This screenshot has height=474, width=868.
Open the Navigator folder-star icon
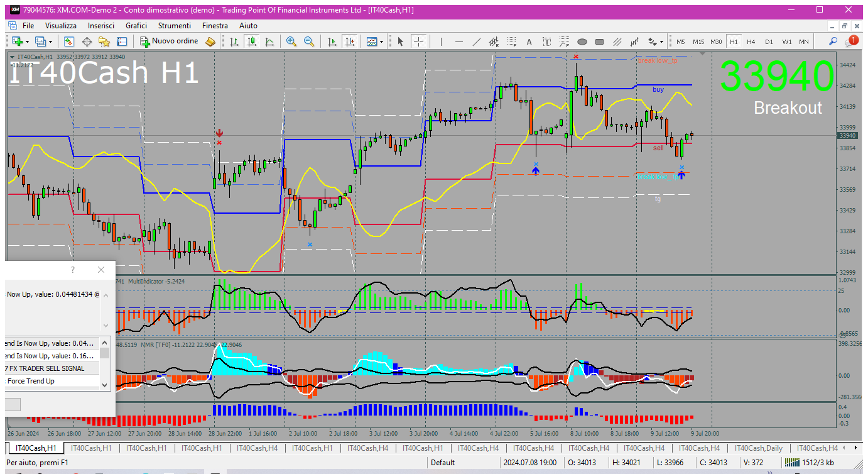(x=104, y=41)
